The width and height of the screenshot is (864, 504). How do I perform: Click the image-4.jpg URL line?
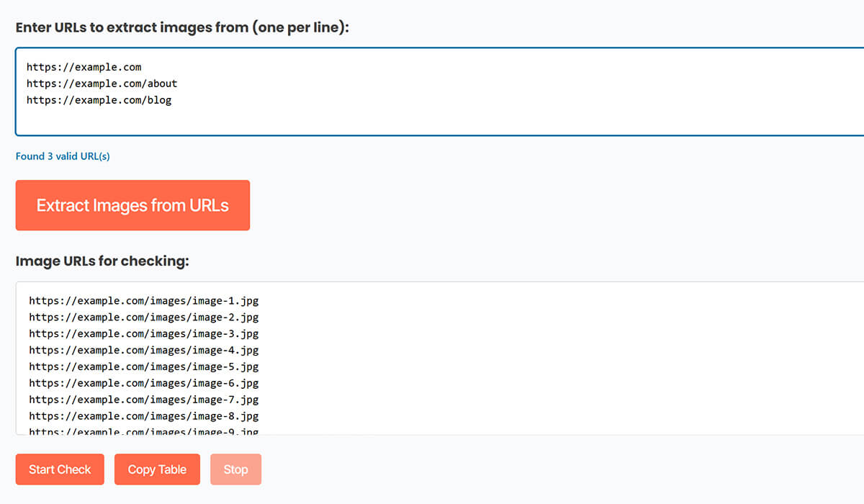click(143, 351)
